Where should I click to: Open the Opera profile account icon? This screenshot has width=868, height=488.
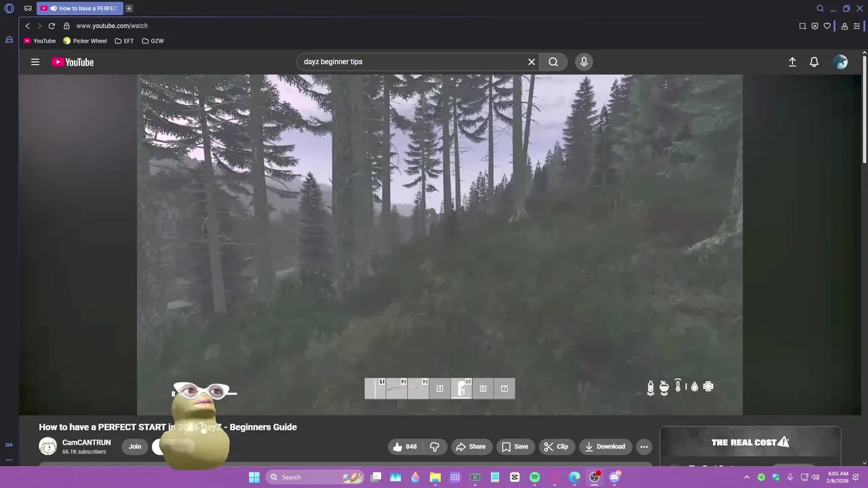point(844,26)
